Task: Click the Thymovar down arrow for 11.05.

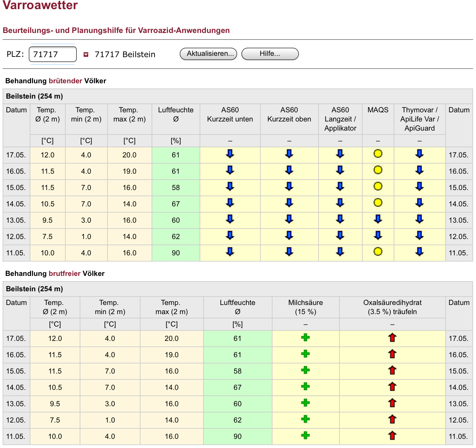Action: coord(419,251)
